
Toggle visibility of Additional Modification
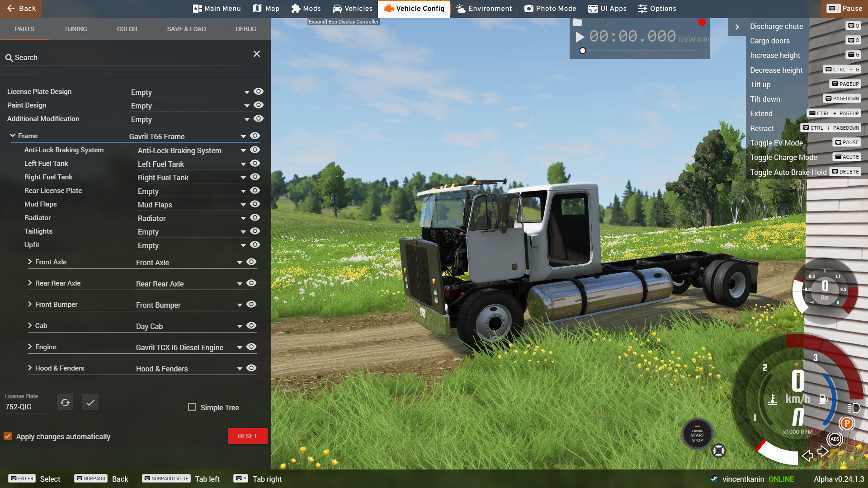259,118
